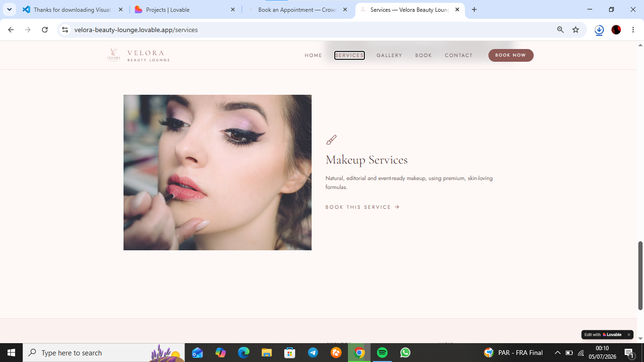Bookmark this page with the star icon
644x362 pixels.
click(576, 30)
